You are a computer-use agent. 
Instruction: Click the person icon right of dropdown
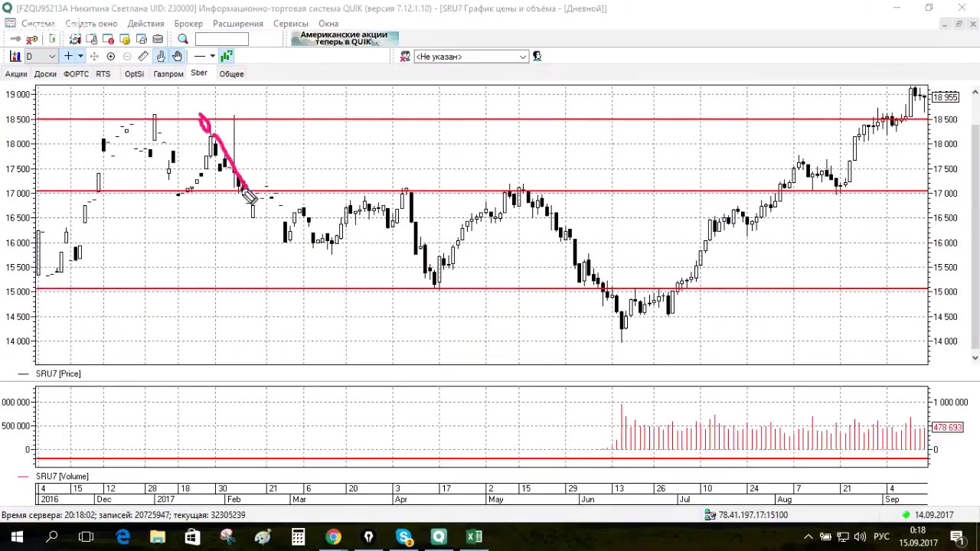pos(537,56)
